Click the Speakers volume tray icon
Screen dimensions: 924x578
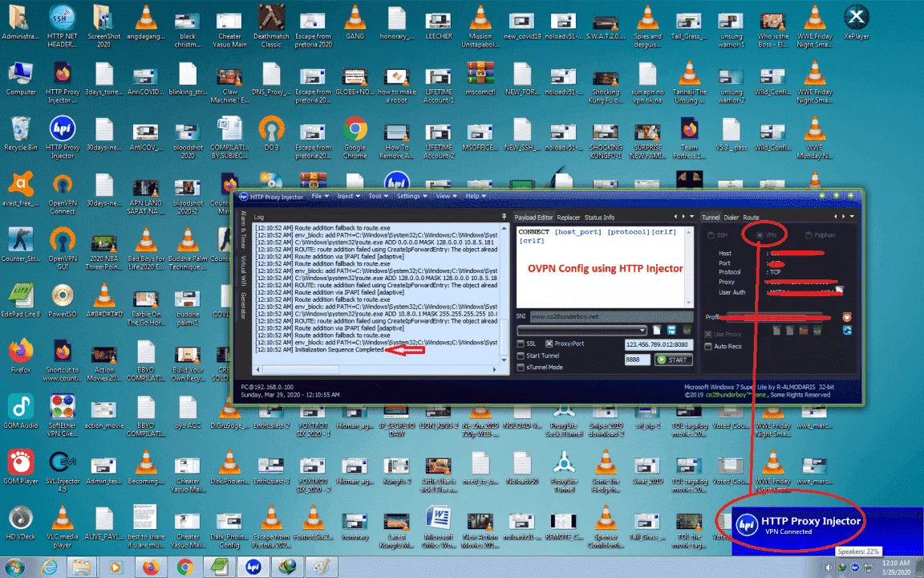click(x=829, y=568)
